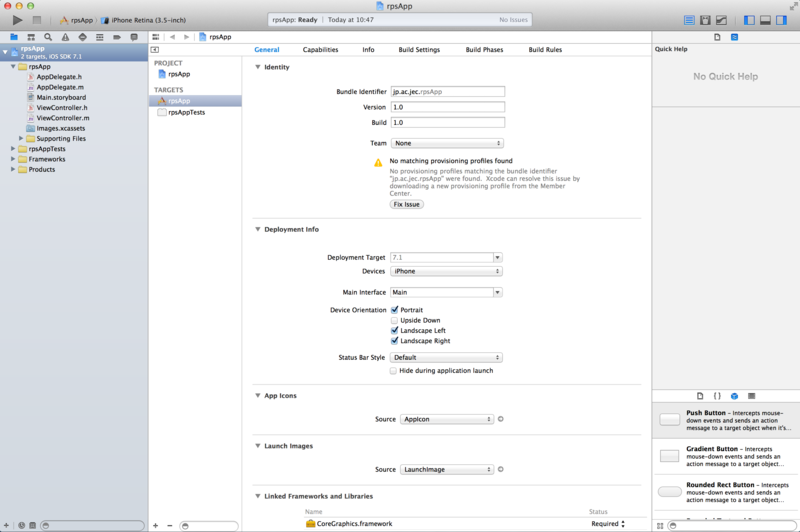Open the Test navigator diamond icon
The width and height of the screenshot is (800, 532).
pyautogui.click(x=83, y=37)
